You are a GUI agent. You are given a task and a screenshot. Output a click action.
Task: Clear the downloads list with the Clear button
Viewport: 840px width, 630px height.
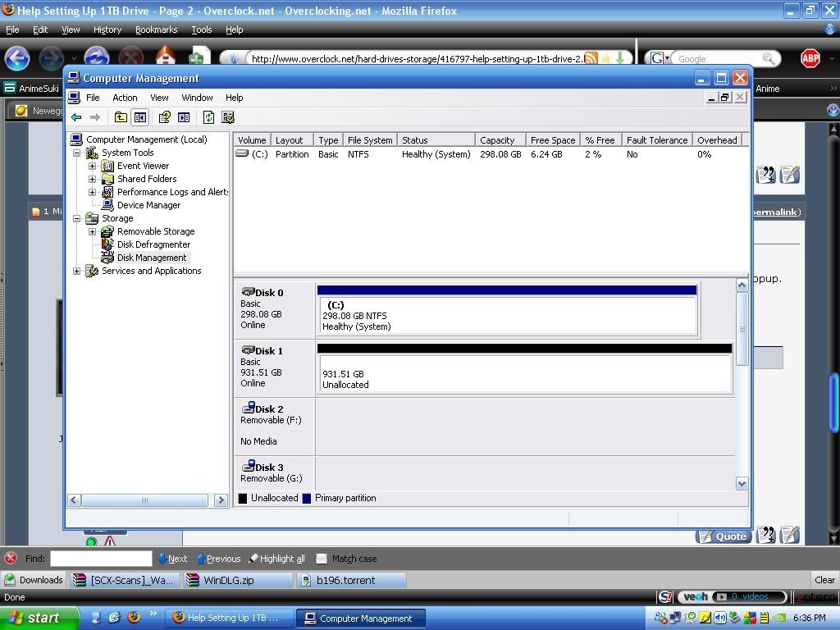pyautogui.click(x=824, y=579)
